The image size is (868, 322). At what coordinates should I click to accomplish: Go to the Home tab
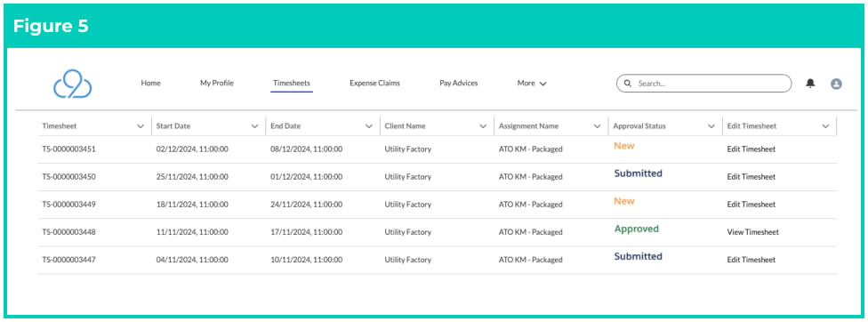click(150, 83)
